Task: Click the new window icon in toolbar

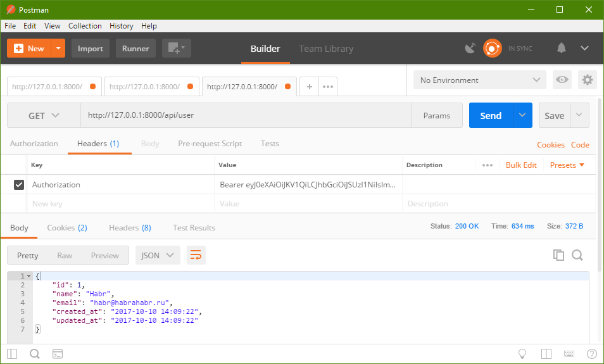Action: [177, 48]
